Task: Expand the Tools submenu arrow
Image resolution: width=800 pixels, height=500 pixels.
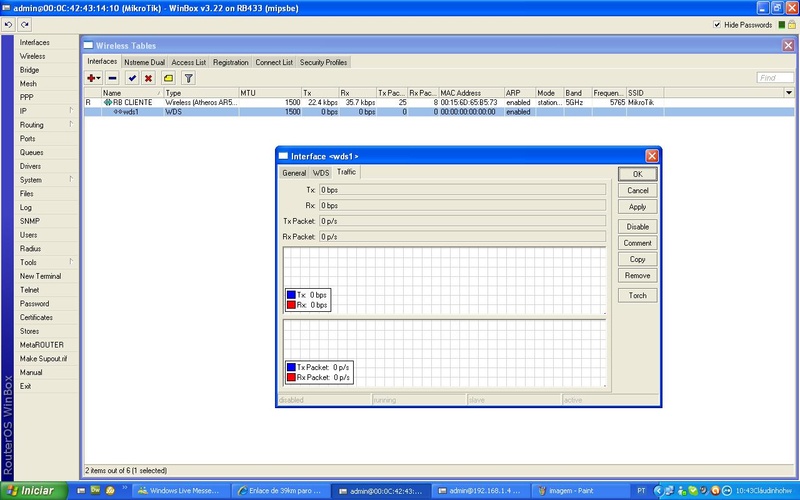Action: coord(71,261)
